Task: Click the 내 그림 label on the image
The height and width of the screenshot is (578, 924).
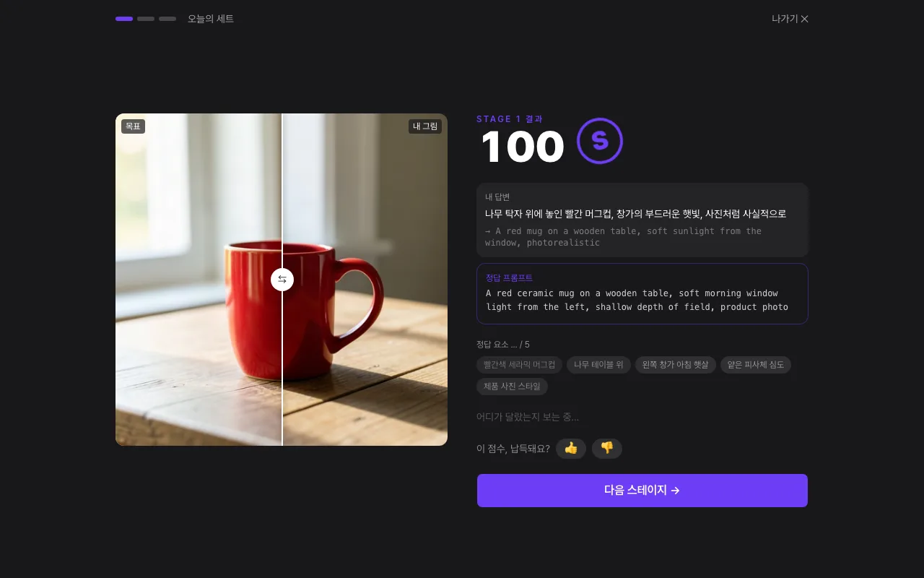Action: [425, 126]
